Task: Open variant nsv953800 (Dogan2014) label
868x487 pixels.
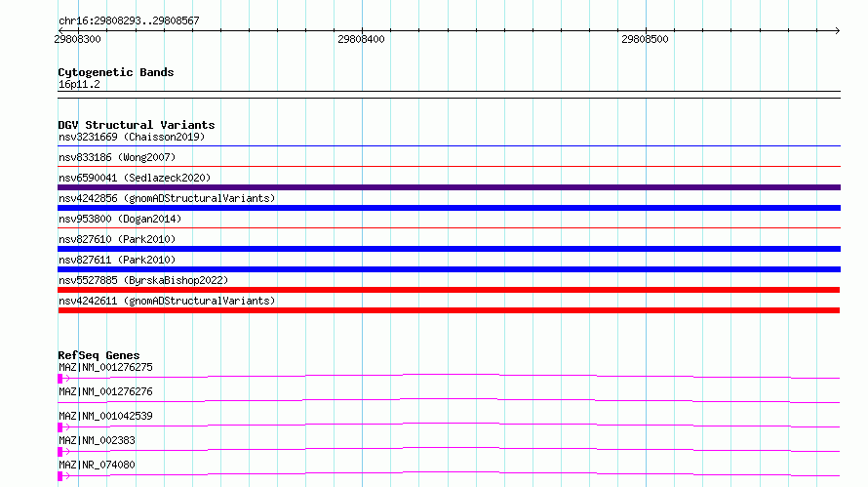Action: pos(120,219)
